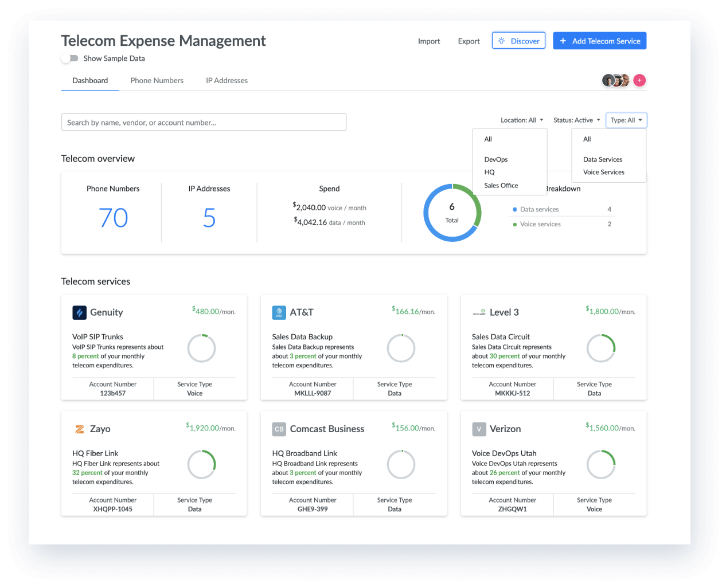Click the team member avatars group

(x=616, y=81)
